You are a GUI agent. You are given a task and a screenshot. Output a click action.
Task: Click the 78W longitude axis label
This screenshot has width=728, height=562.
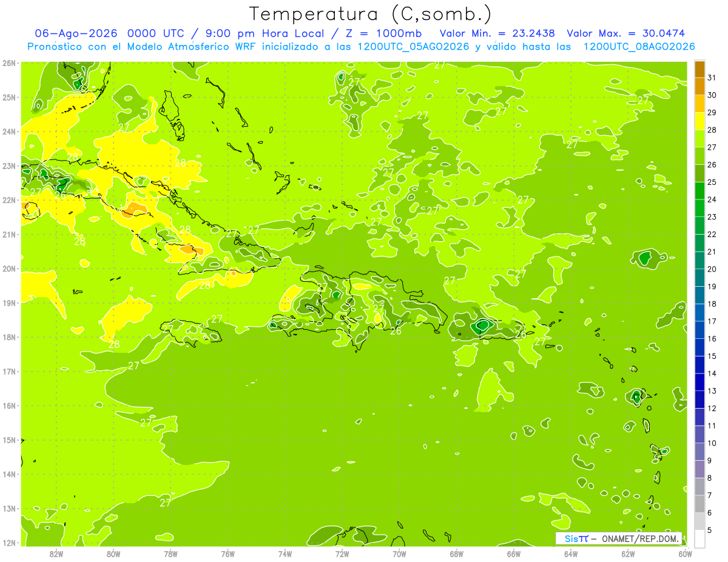(170, 554)
